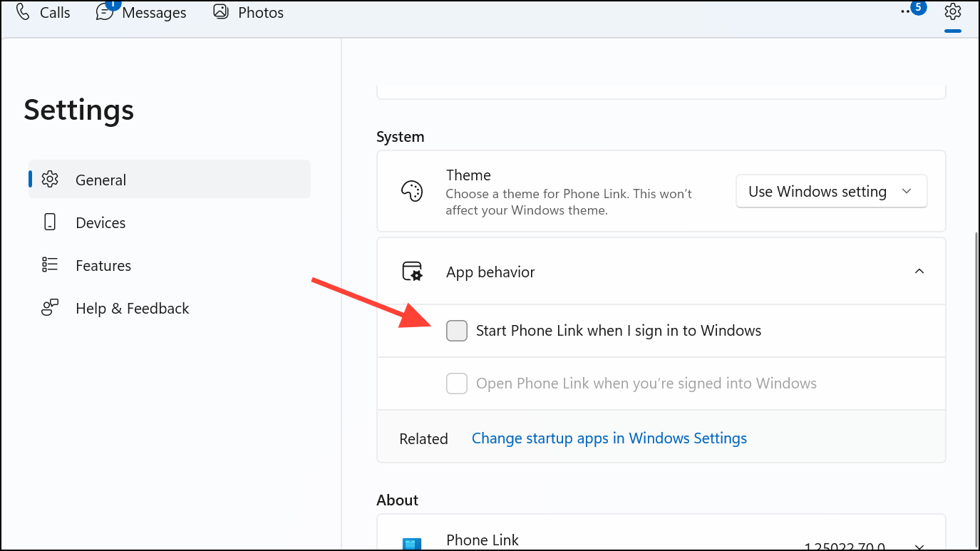The height and width of the screenshot is (551, 980).
Task: Click the settings gear in top bar
Action: coord(952,11)
